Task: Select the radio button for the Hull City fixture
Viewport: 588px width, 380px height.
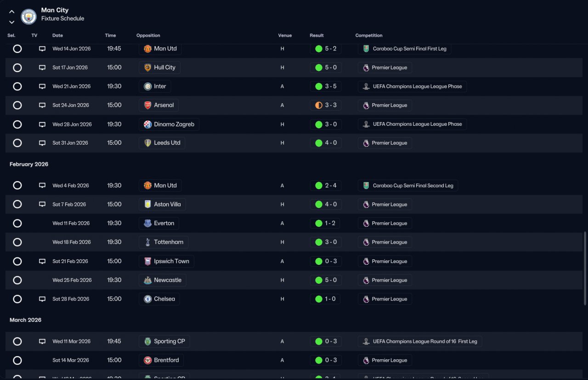Action: pos(17,67)
